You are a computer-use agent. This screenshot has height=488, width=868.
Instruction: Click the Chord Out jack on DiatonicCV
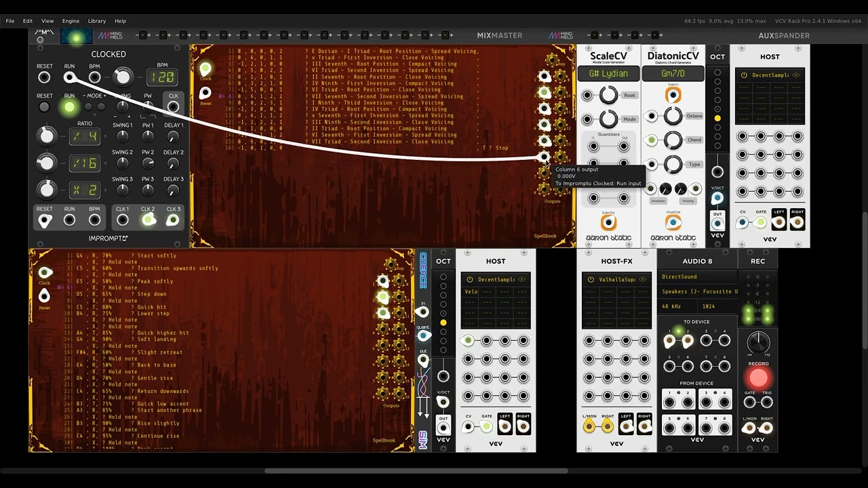[x=673, y=222]
